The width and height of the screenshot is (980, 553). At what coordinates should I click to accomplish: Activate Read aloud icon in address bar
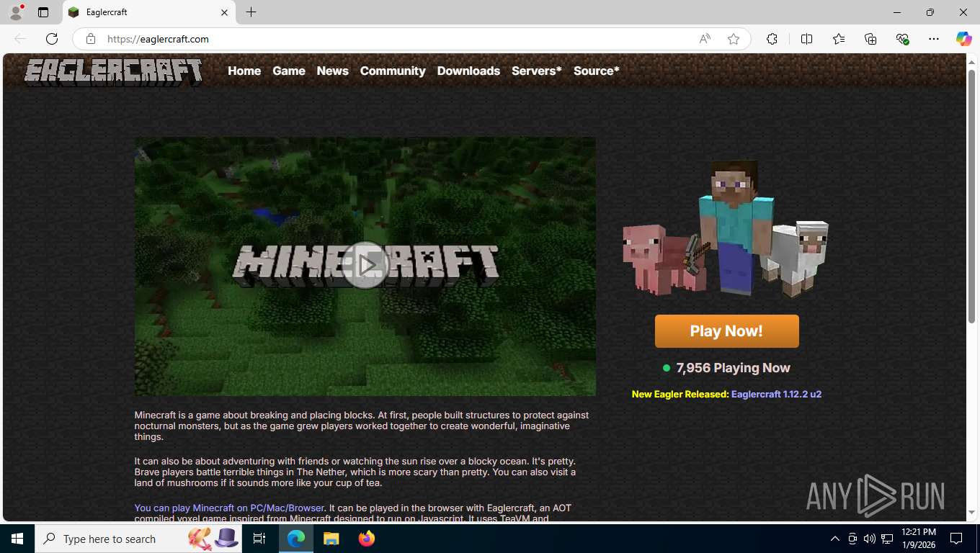pos(705,39)
